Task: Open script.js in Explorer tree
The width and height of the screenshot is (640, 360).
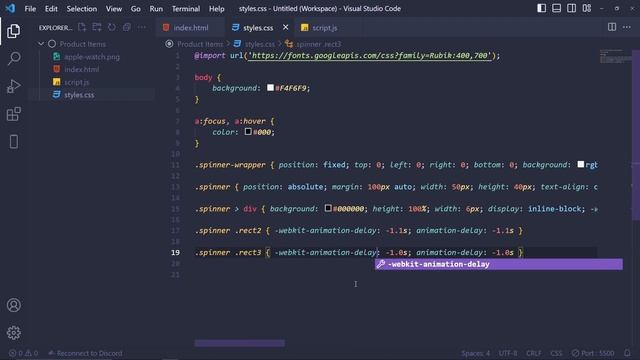Action: tap(76, 82)
